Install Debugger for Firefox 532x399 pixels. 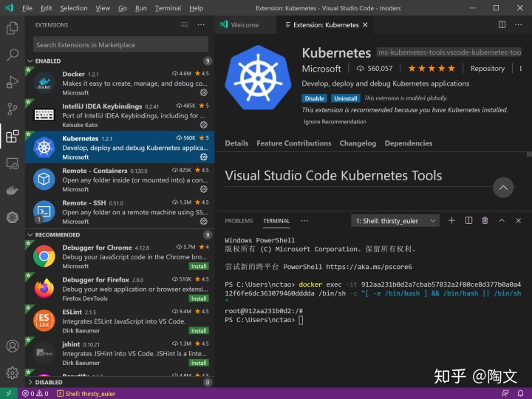pos(199,299)
